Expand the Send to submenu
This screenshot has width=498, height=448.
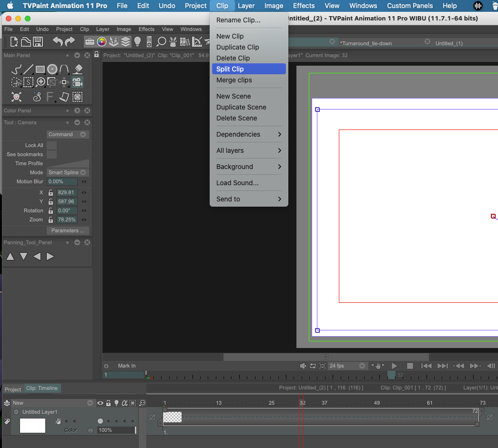pyautogui.click(x=249, y=199)
